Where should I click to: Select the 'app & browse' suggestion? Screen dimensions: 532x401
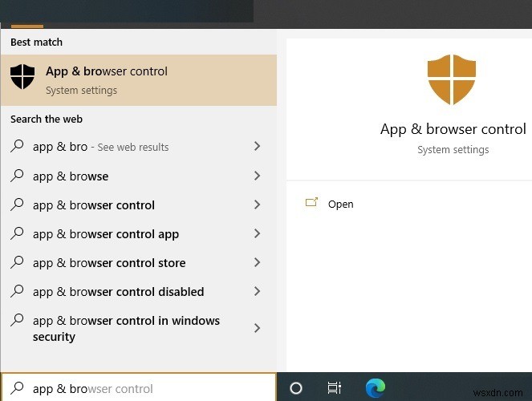click(x=139, y=176)
